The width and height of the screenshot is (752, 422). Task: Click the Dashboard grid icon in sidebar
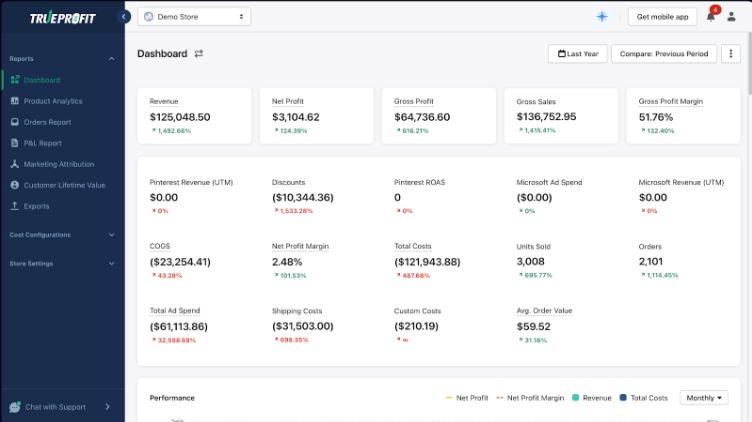click(15, 80)
